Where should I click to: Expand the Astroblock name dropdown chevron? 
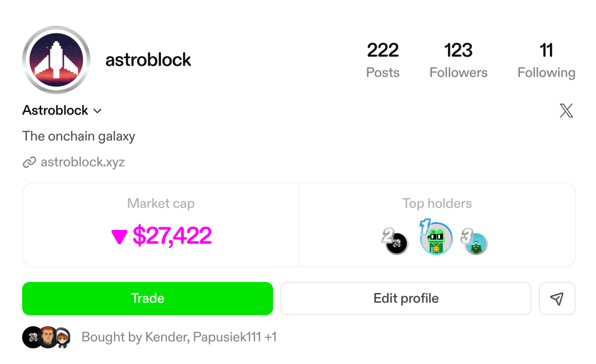97,111
